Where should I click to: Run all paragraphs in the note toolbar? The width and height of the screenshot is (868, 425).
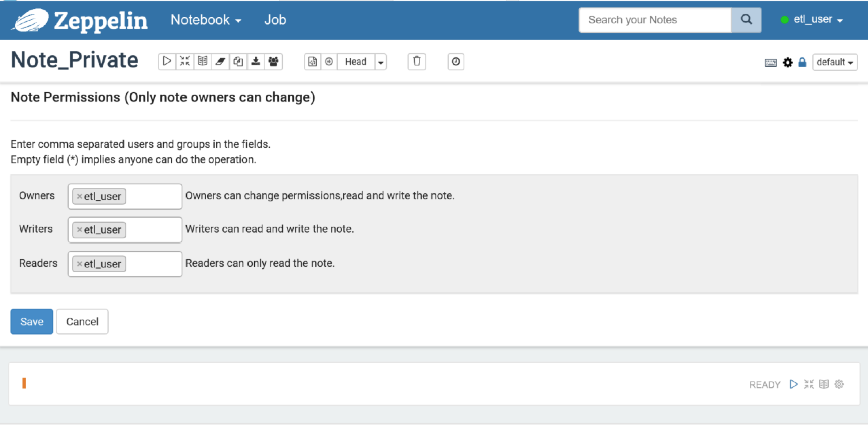pyautogui.click(x=167, y=62)
